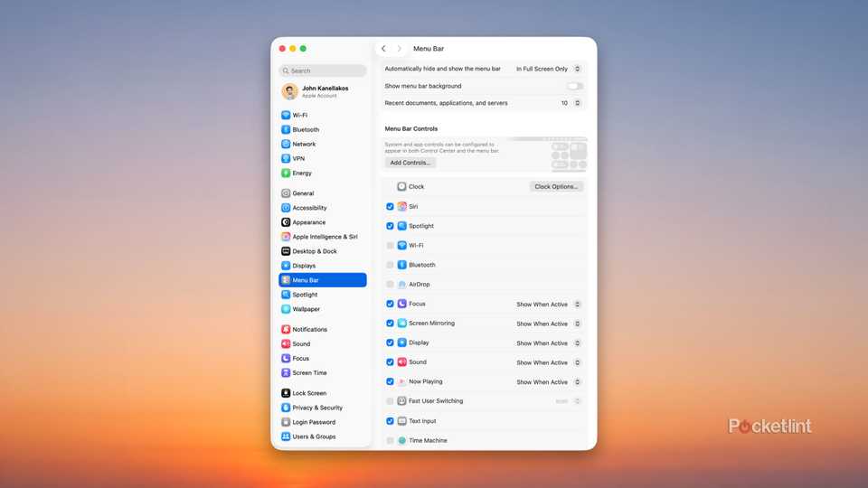Viewport: 868px width, 488px height.
Task: Open the Sound Show When Active dropdown
Action: coord(548,362)
